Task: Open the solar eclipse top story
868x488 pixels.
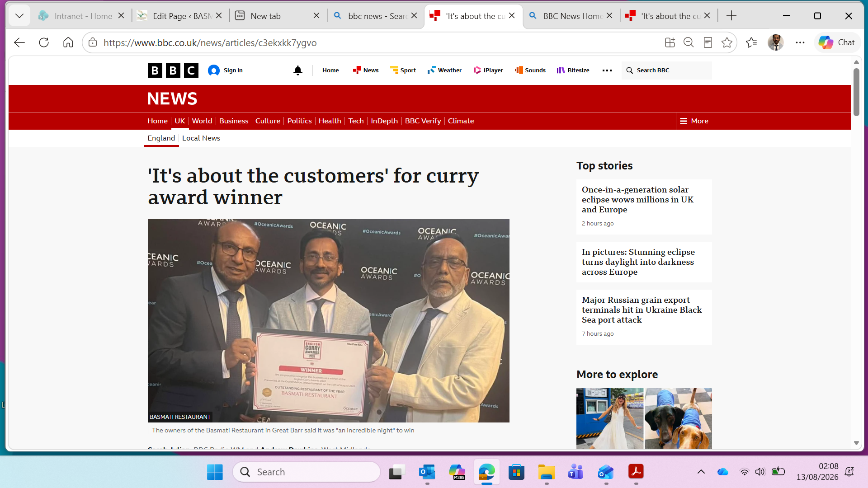Action: tap(637, 200)
